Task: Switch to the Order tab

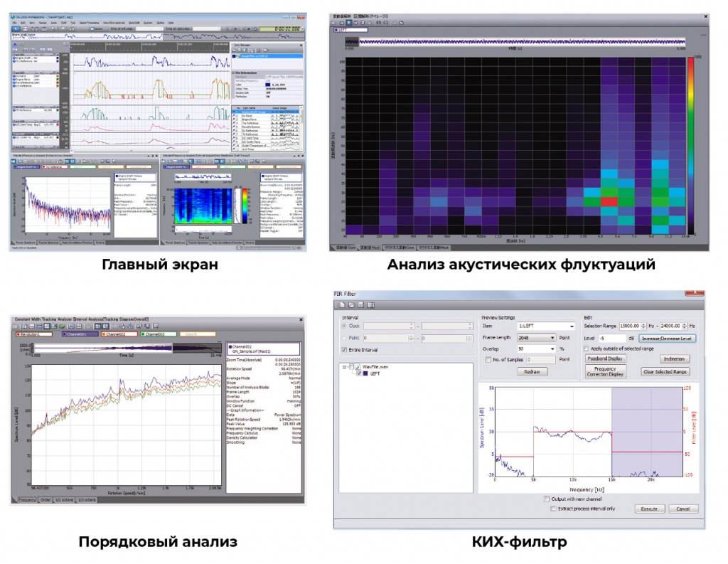Action: (46, 500)
